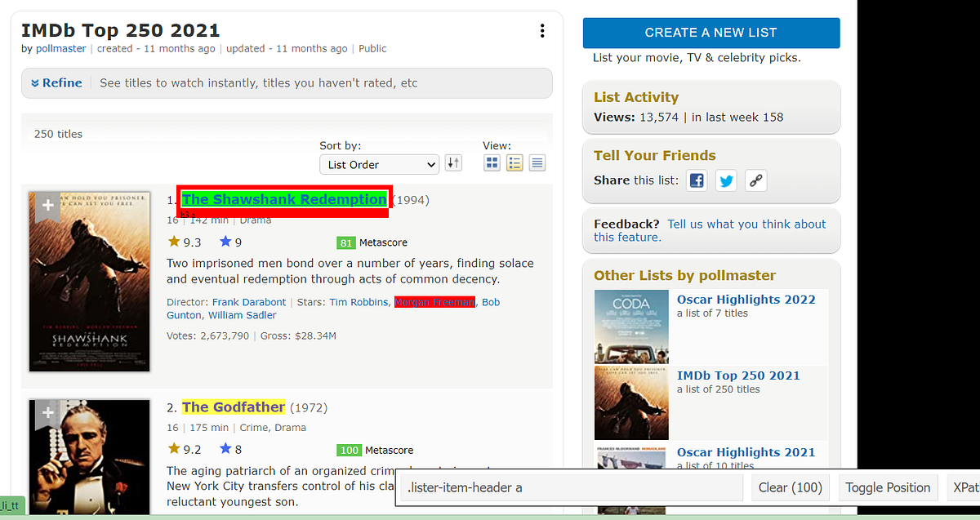This screenshot has height=520, width=980.
Task: Open Oscar Highlights 2022 list
Action: 746,299
